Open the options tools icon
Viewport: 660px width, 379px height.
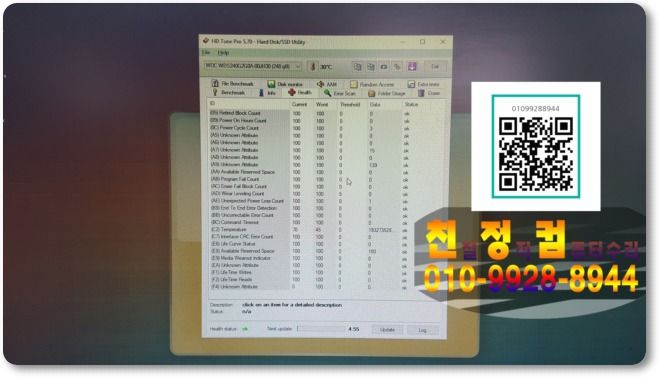click(397, 67)
